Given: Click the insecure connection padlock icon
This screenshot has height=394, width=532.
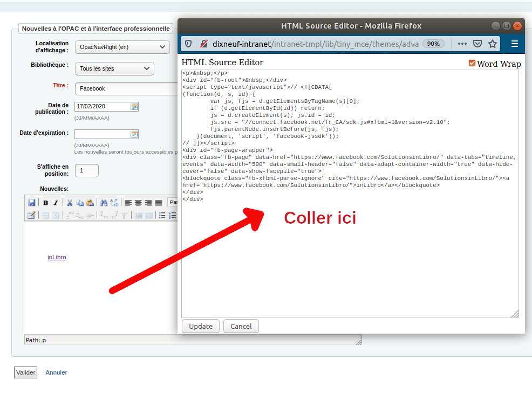Looking at the screenshot, I should point(203,44).
